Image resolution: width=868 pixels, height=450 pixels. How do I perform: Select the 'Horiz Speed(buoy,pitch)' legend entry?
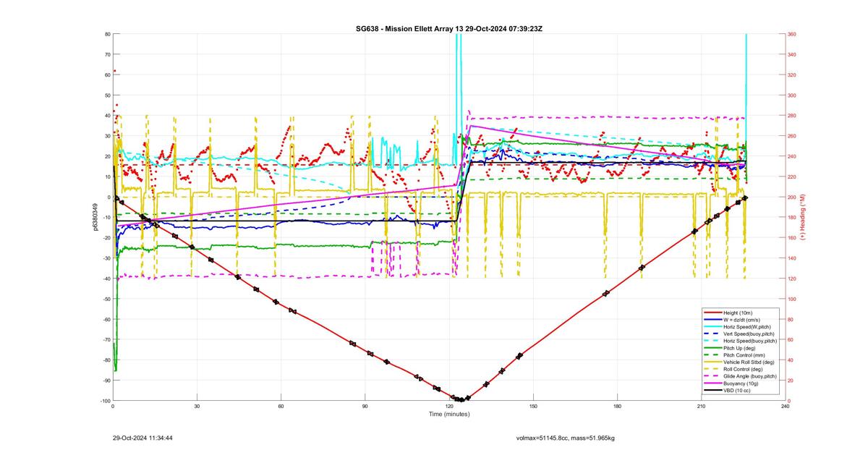click(741, 341)
